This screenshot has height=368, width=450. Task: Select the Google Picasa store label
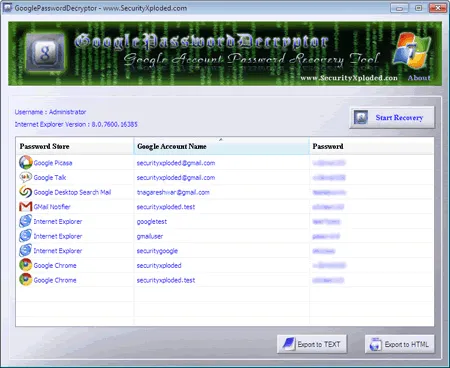tap(53, 163)
